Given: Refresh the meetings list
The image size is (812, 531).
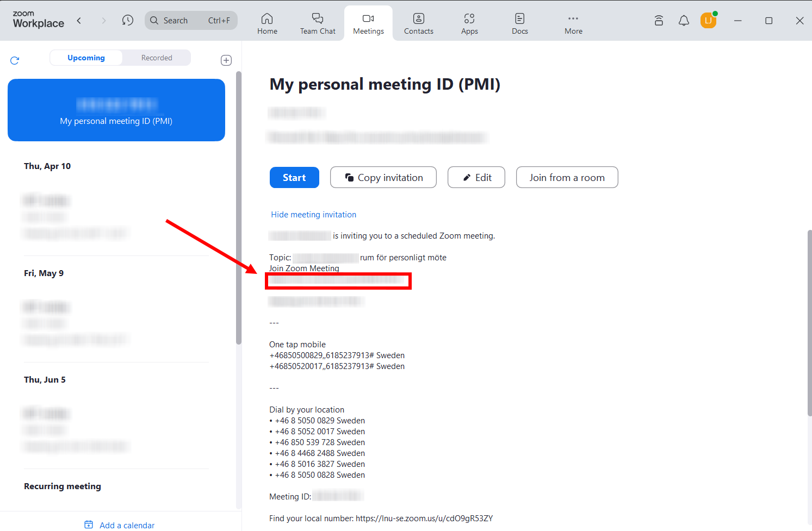Looking at the screenshot, I should click(x=15, y=60).
